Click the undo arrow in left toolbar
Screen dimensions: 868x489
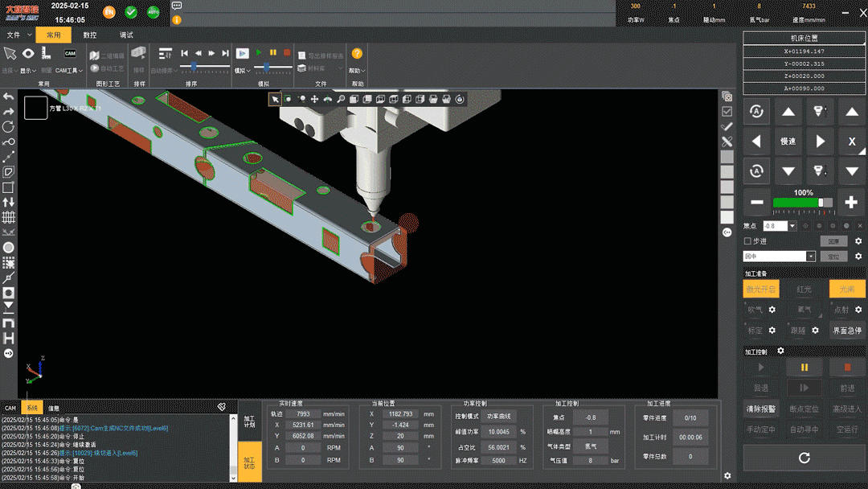coord(9,97)
